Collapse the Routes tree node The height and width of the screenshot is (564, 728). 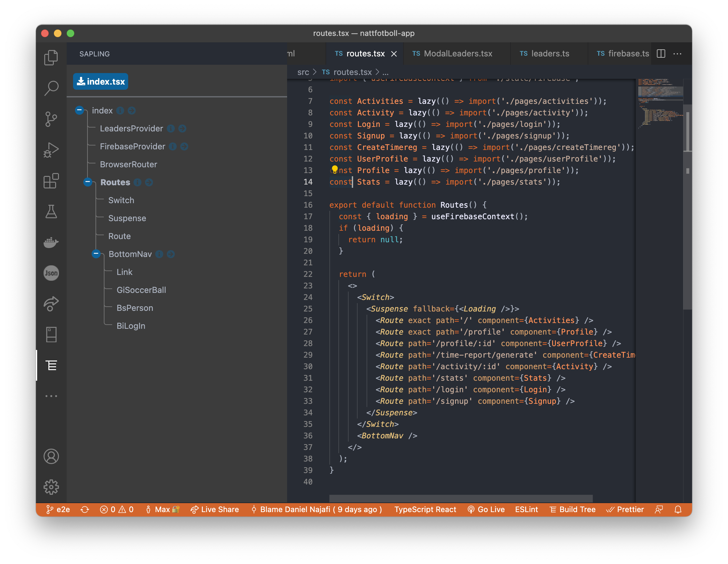(x=88, y=182)
